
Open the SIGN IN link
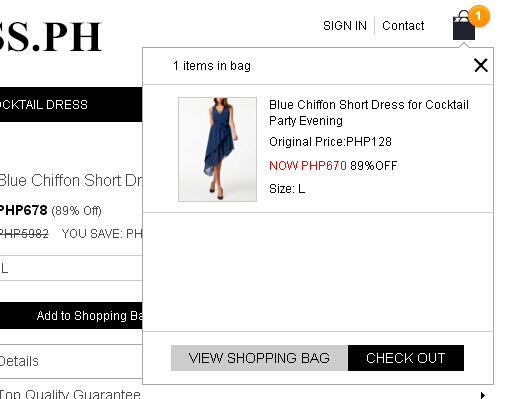tap(345, 26)
